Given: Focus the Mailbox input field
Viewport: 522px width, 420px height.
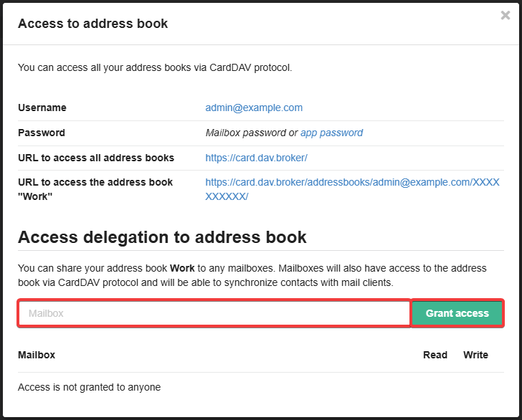Looking at the screenshot, I should coord(214,313).
